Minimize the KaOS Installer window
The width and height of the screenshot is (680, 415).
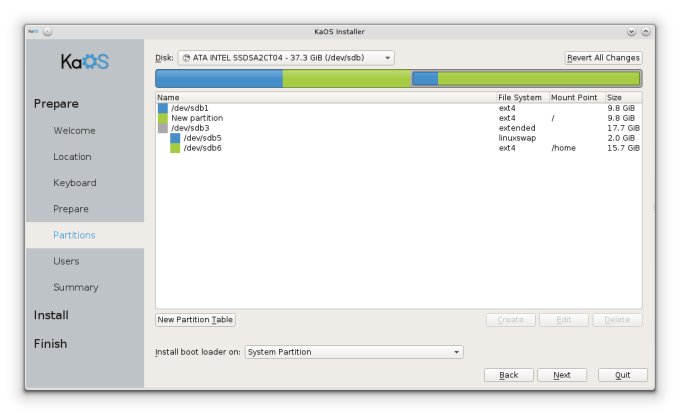(631, 32)
